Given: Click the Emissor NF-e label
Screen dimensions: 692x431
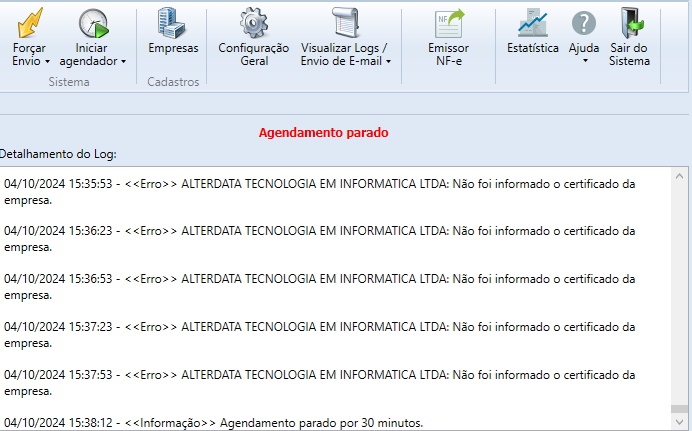Looking at the screenshot, I should (448, 54).
